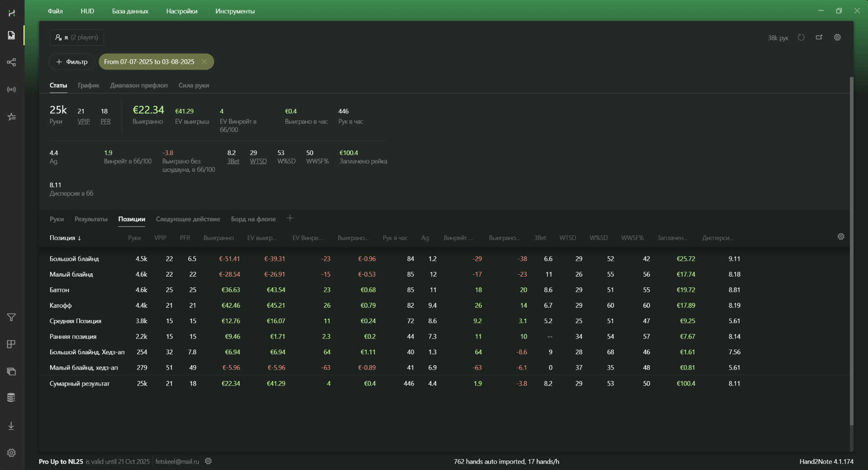The image size is (868, 470).
Task: Add a new filter via Фильтр button
Action: click(72, 62)
